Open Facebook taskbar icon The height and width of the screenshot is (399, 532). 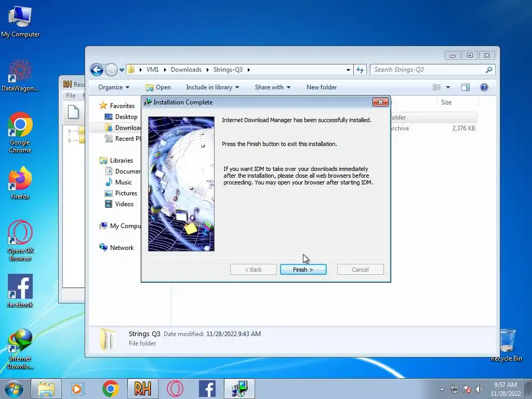[x=207, y=389]
